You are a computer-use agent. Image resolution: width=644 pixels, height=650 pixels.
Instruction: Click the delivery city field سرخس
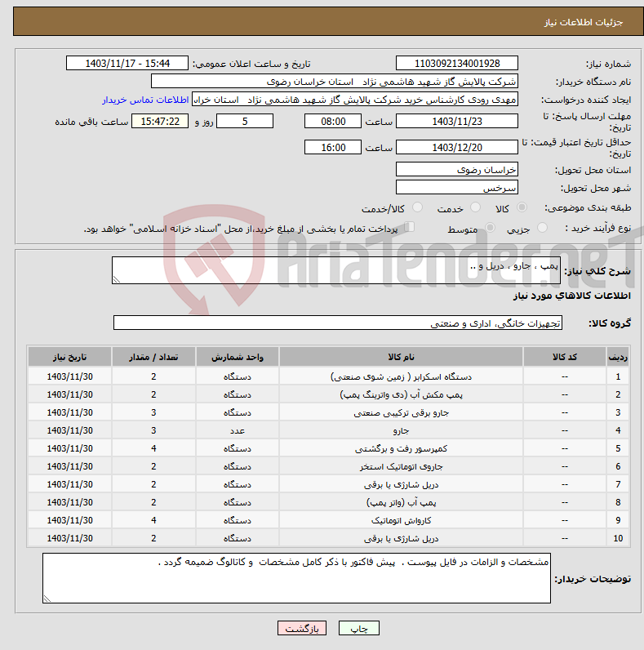457,187
